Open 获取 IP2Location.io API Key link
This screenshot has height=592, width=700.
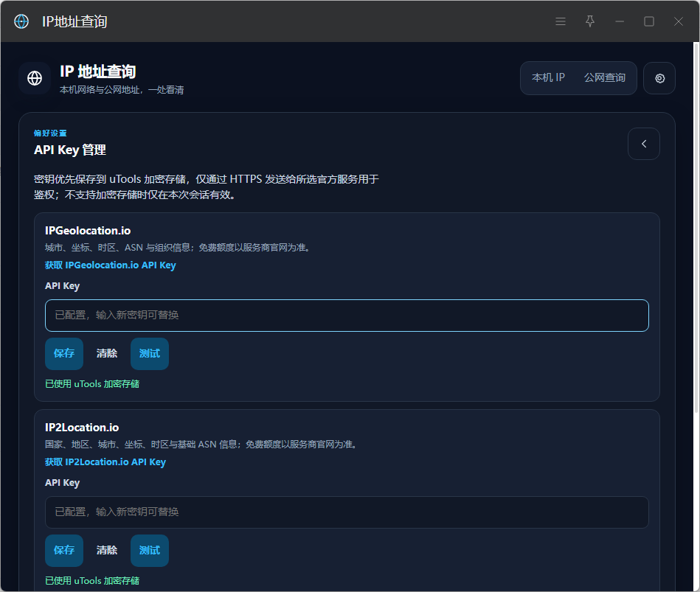pyautogui.click(x=105, y=462)
